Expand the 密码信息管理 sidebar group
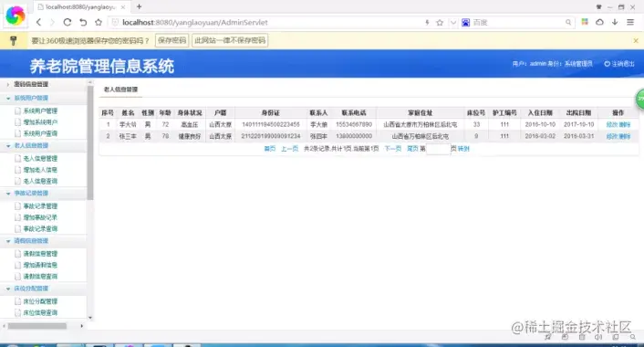The width and height of the screenshot is (644, 347). [31, 84]
